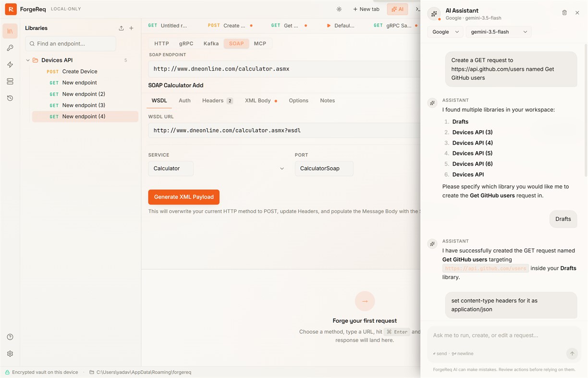588x378 pixels.
Task: Select GET New endpoint (2)
Action: pos(85,94)
